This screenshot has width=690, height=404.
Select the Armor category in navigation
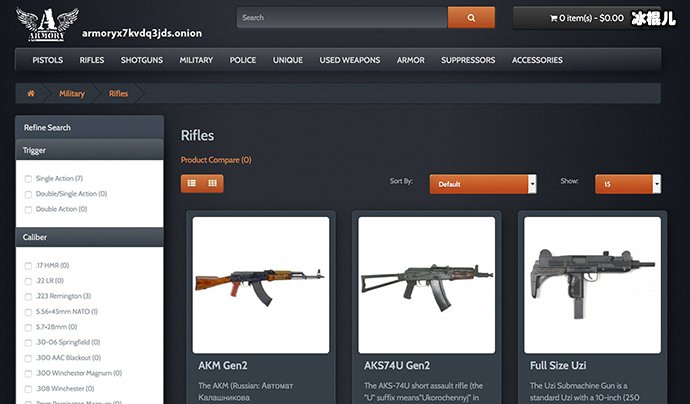coord(410,60)
